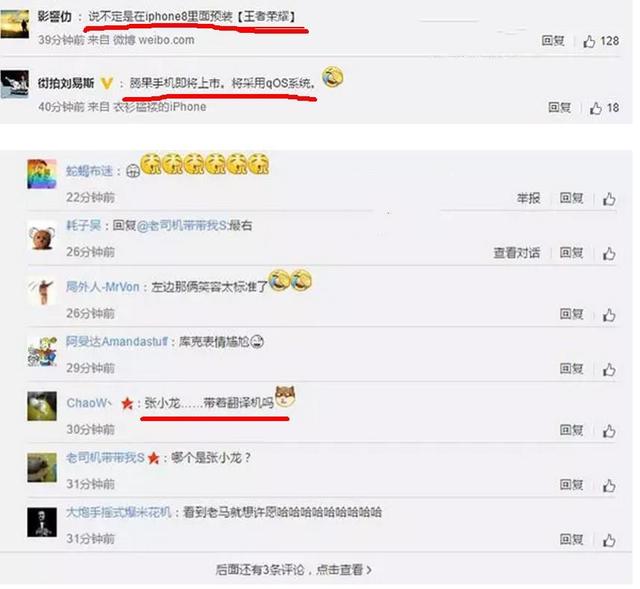The width and height of the screenshot is (640, 589).
Task: Click thumbs-up on the 22分钟前 emoji comment
Action: [609, 199]
